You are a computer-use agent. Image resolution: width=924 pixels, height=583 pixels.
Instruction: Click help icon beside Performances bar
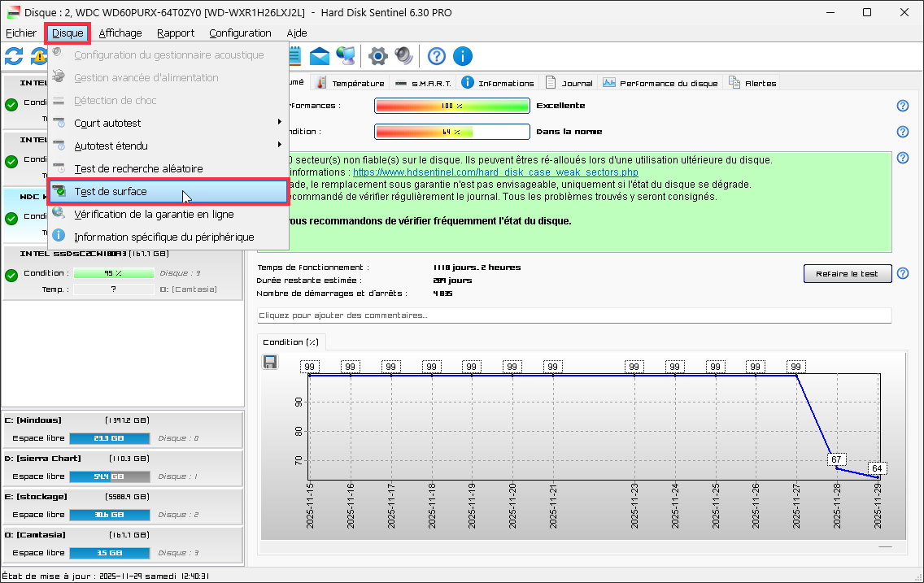[x=902, y=106]
